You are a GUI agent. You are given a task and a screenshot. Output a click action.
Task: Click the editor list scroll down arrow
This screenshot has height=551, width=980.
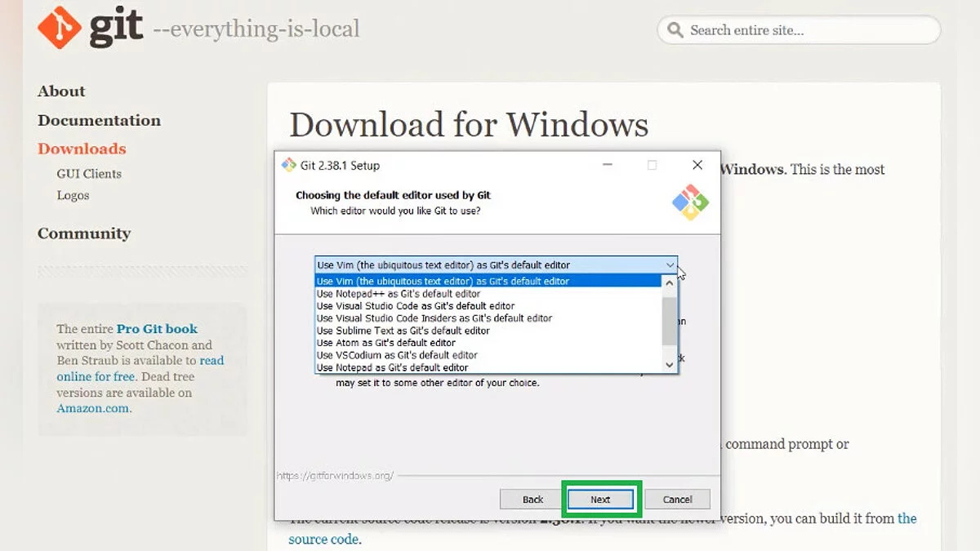670,365
